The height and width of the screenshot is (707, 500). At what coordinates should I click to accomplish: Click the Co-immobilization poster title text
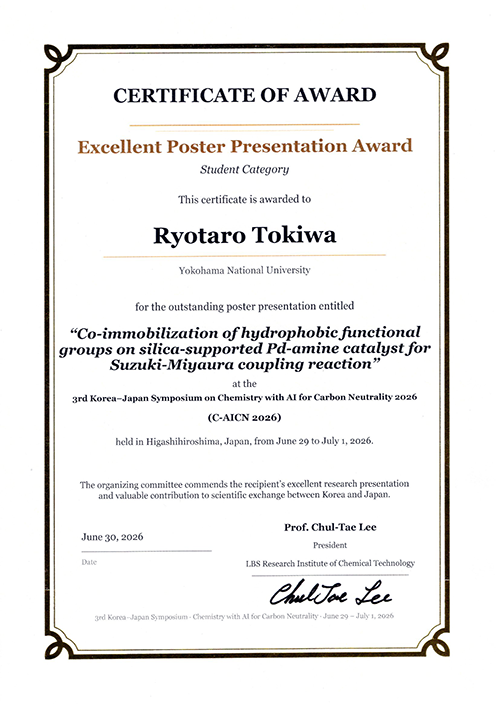pyautogui.click(x=245, y=348)
